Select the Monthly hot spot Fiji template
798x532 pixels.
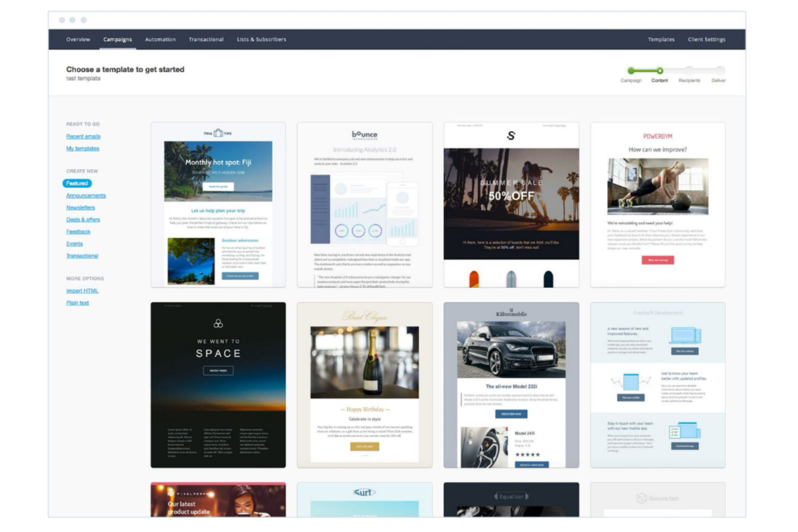pyautogui.click(x=218, y=205)
